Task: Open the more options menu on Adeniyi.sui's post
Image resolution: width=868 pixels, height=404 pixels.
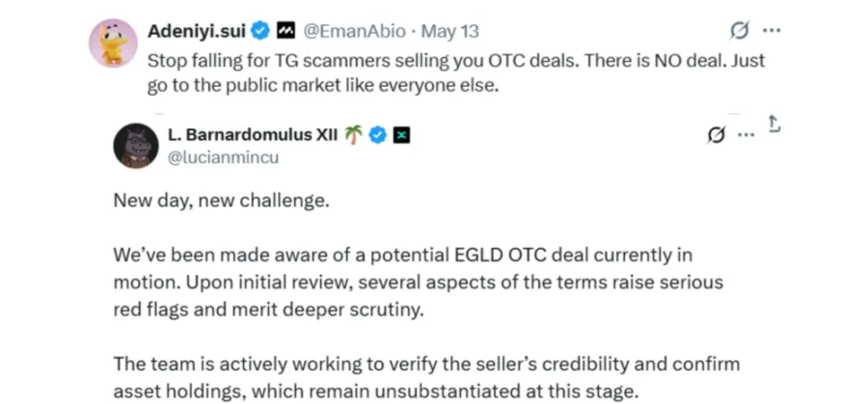Action: [771, 32]
